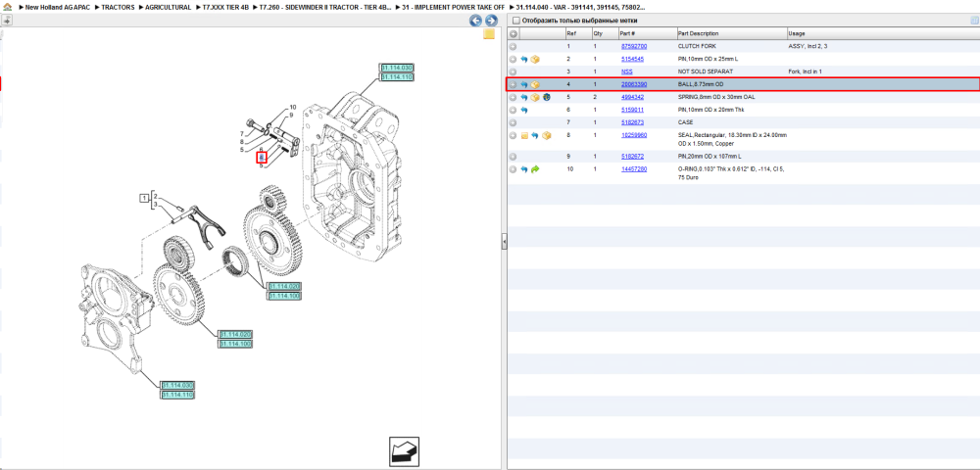Open part number 5182673 link
Screen dimensions: 980x470
tap(632, 122)
